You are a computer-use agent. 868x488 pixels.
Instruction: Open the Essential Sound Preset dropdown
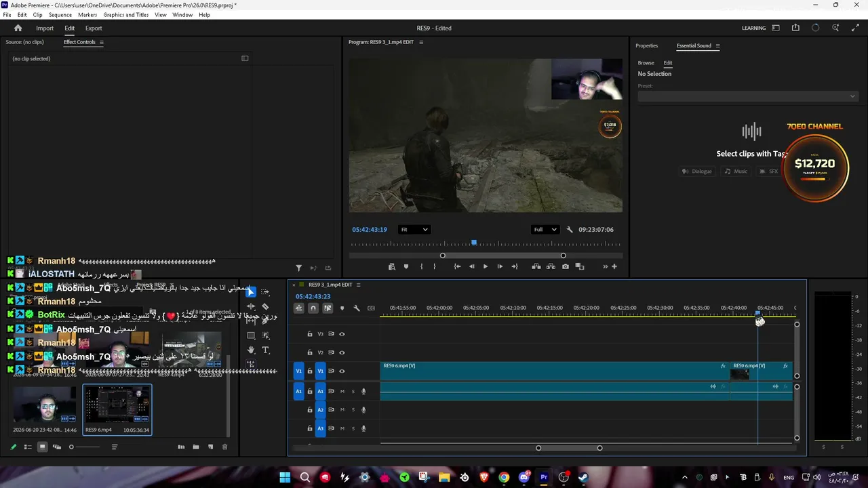coord(748,96)
